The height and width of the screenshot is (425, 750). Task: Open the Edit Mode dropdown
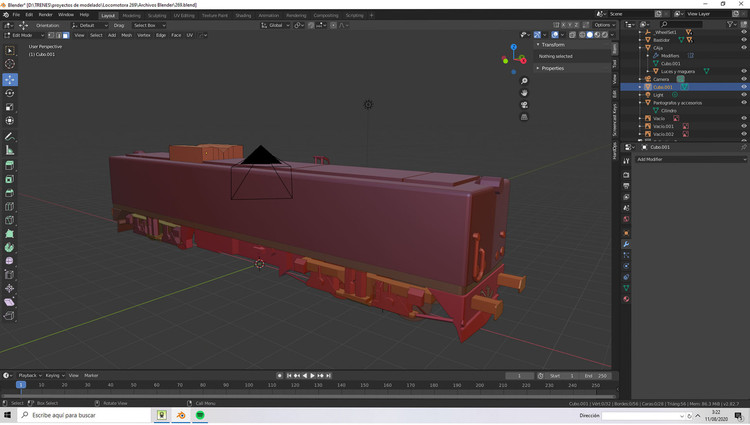click(24, 35)
